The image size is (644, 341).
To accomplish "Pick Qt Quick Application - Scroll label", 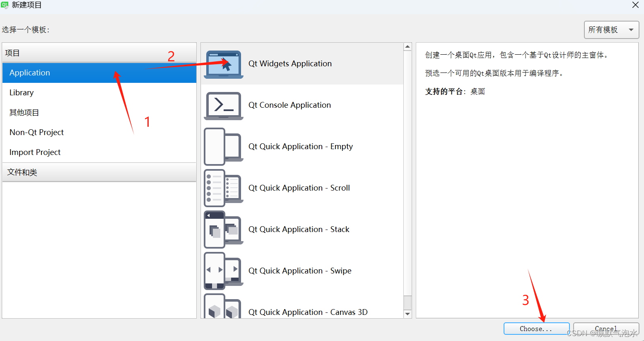I will tap(299, 188).
